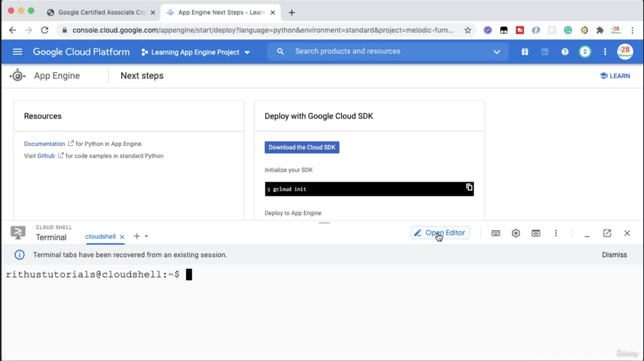Open the free trial gift icon
Viewport: 644px width, 361px height.
(x=525, y=52)
